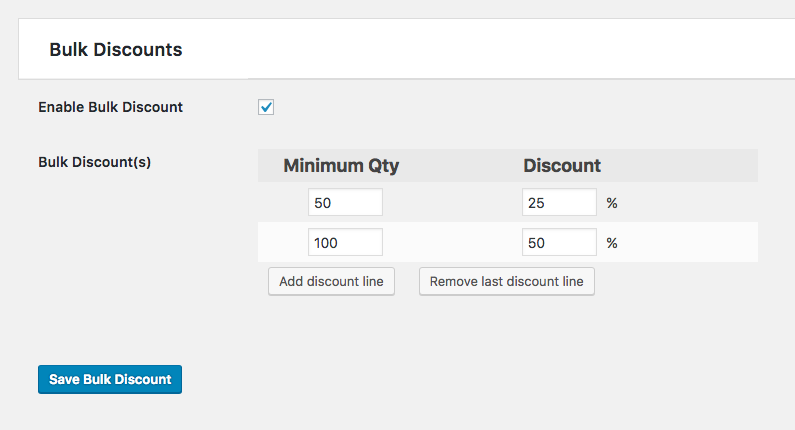The image size is (795, 430).
Task: Click blank area between the 100 and 50 fields
Action: [x=450, y=242]
